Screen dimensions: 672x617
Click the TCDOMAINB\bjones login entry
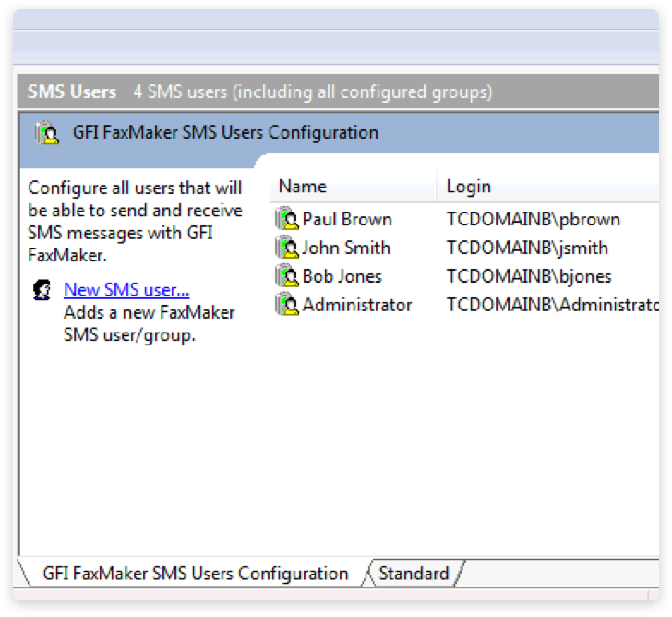(x=529, y=276)
